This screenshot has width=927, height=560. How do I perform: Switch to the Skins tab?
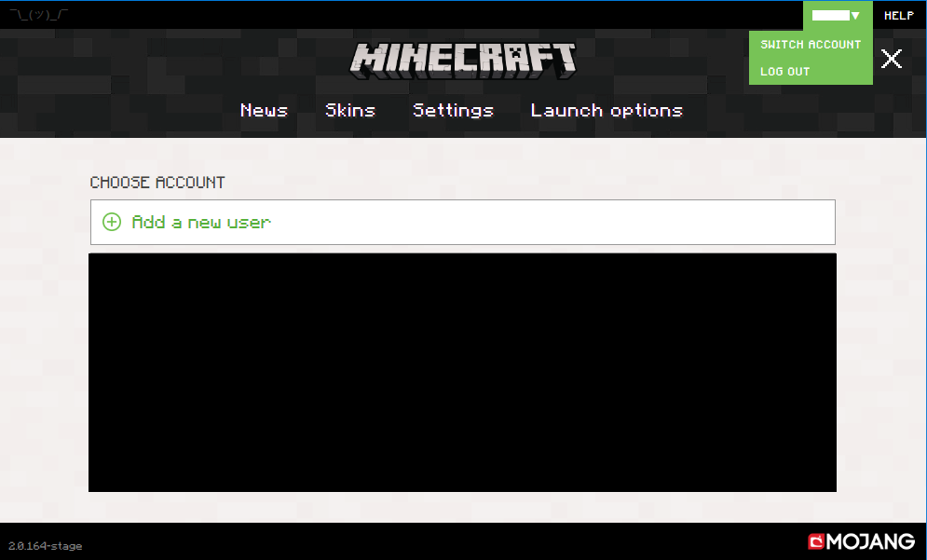click(x=350, y=110)
